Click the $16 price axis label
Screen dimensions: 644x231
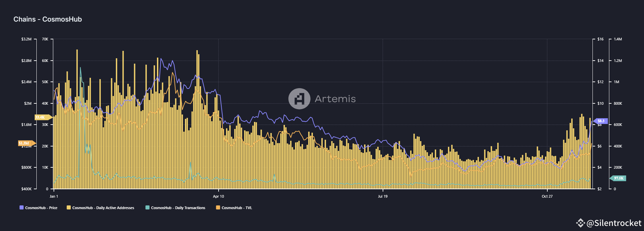(600, 39)
